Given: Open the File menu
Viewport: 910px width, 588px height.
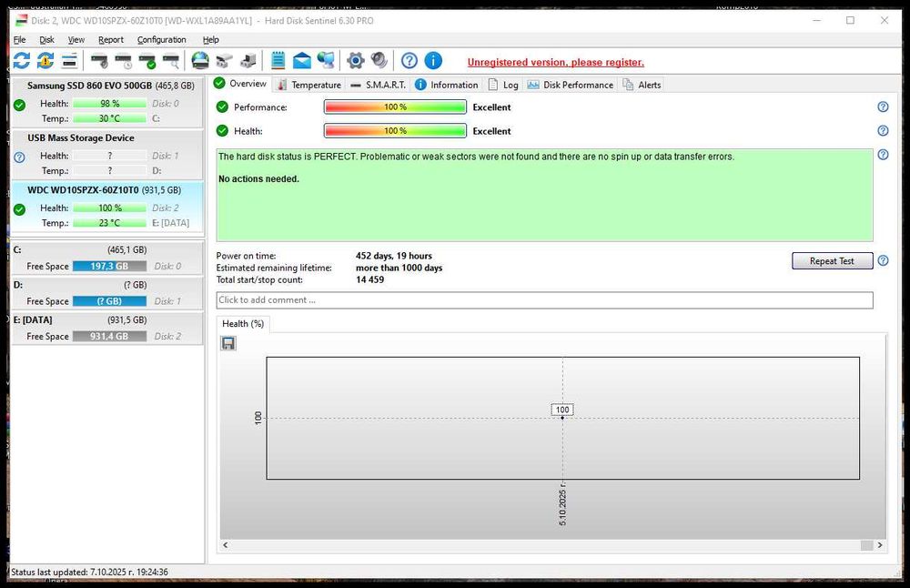Looking at the screenshot, I should (x=20, y=39).
